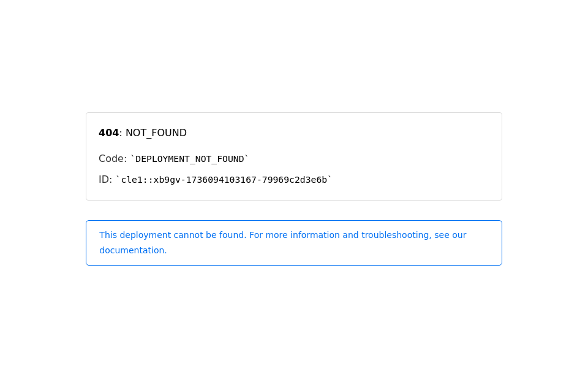Click 'This deployment cannot be found.' sentence
The height and width of the screenshot is (368, 588).
(x=173, y=235)
